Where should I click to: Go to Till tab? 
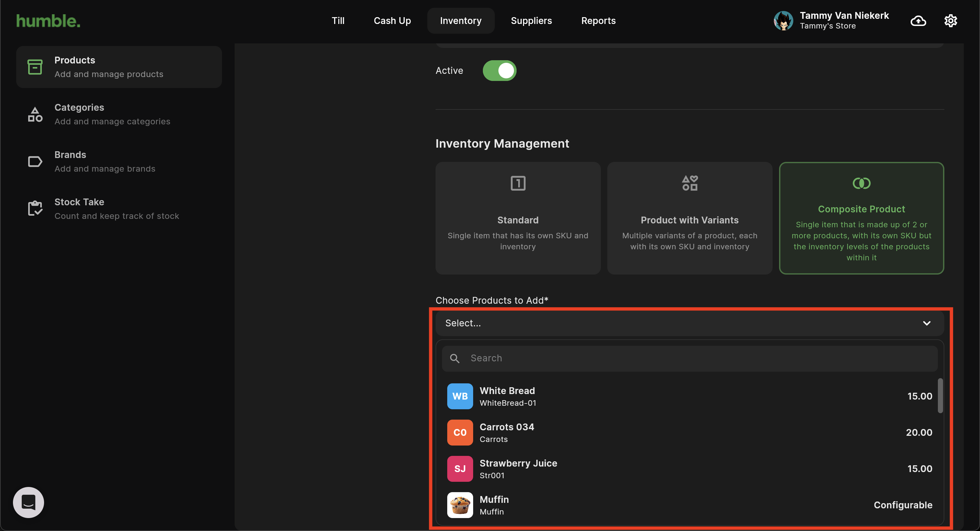tap(338, 20)
